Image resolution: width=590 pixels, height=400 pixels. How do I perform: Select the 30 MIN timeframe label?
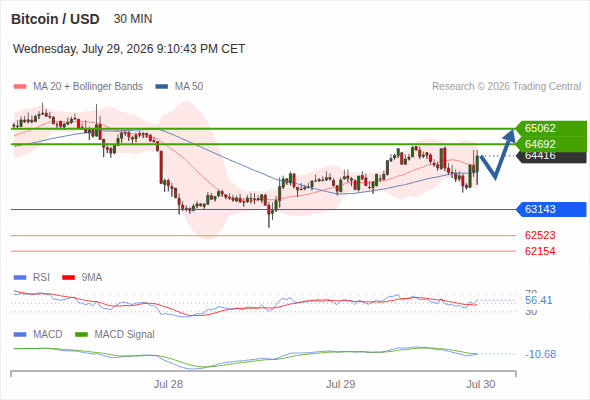(133, 19)
